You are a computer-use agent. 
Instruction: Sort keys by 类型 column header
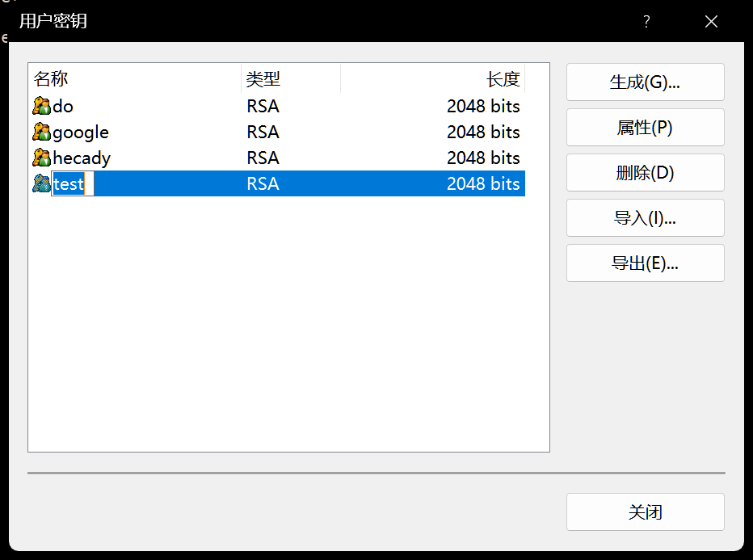point(290,79)
